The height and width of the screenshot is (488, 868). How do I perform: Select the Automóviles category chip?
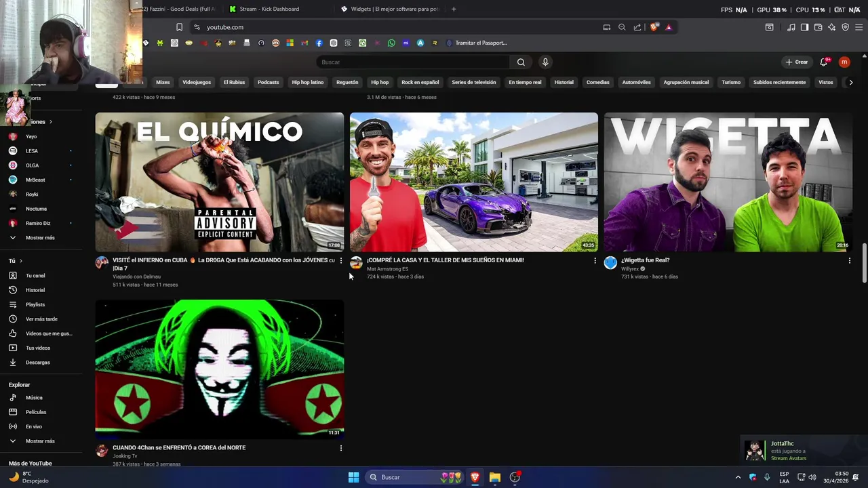click(x=637, y=82)
